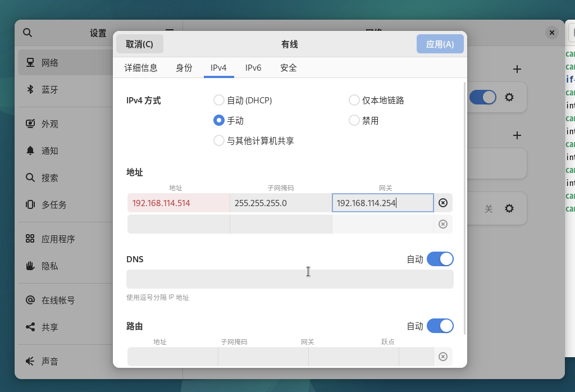The width and height of the screenshot is (575, 392).
Task: Choose the Disabled IPv4 method
Action: (x=354, y=120)
